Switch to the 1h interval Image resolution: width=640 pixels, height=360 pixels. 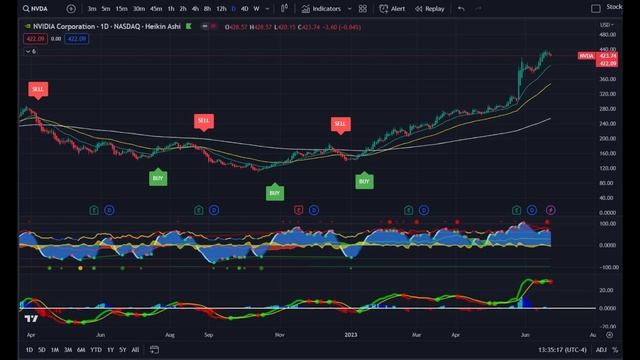click(x=171, y=9)
